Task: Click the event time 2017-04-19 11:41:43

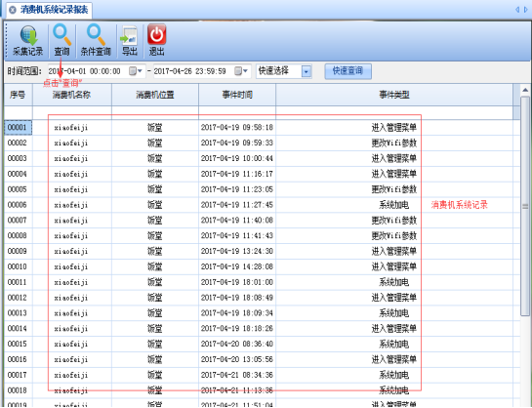Action: (237, 235)
